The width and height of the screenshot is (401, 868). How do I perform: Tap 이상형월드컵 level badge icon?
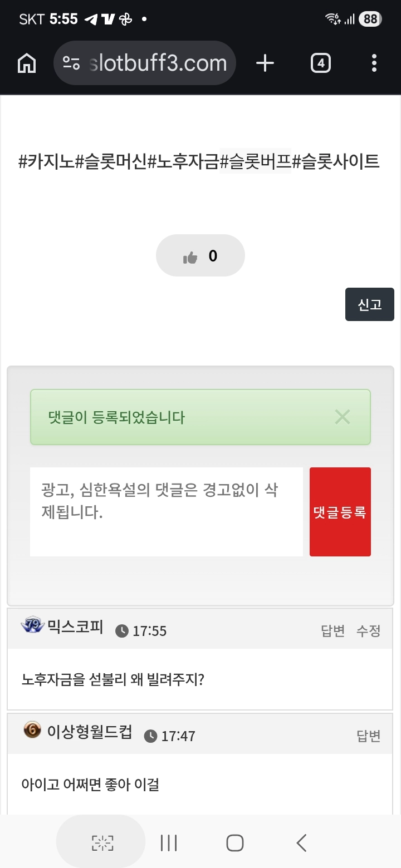point(32,729)
